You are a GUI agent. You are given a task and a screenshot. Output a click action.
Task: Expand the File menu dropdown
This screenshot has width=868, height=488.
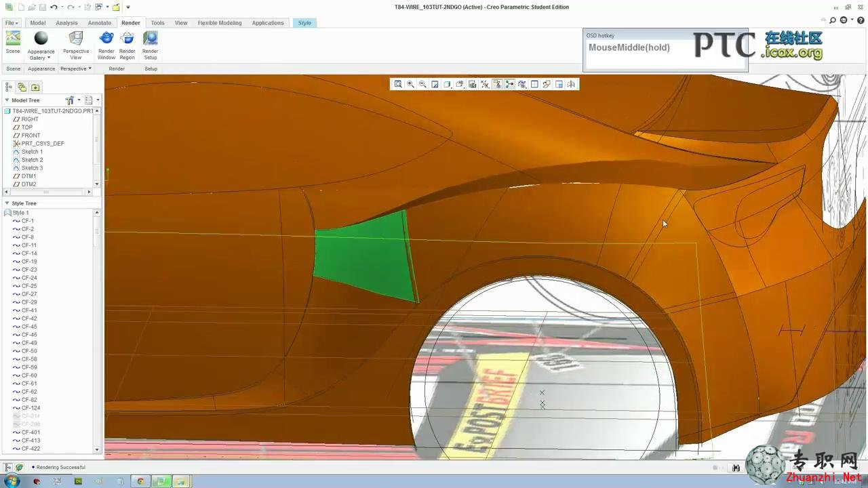coord(12,23)
